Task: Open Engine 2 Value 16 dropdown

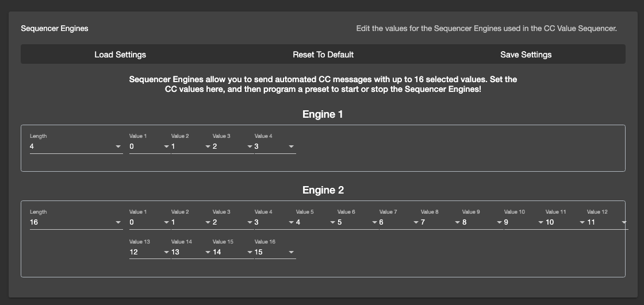Action: click(x=275, y=252)
